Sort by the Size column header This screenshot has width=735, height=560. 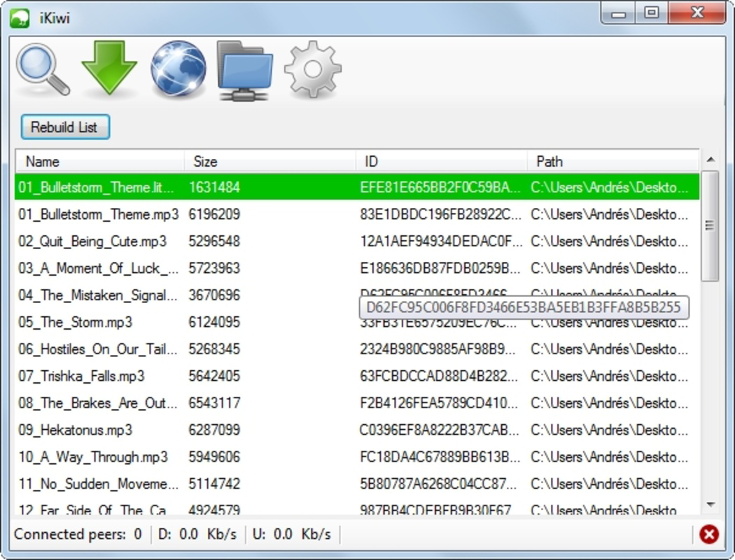270,162
